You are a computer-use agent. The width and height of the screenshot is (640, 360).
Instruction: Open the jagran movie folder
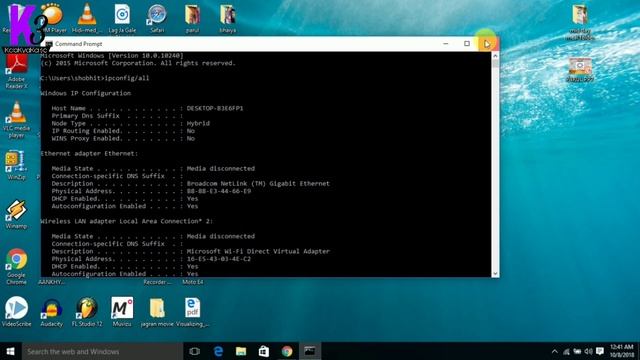point(157,311)
